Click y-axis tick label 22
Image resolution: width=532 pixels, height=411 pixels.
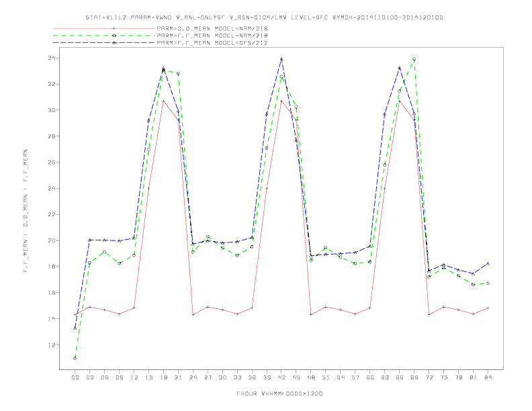coord(51,214)
